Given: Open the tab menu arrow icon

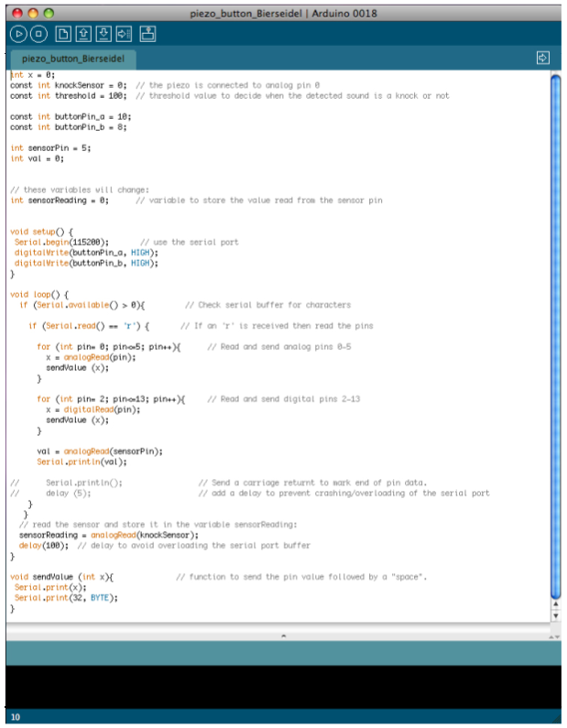Looking at the screenshot, I should coord(543,58).
